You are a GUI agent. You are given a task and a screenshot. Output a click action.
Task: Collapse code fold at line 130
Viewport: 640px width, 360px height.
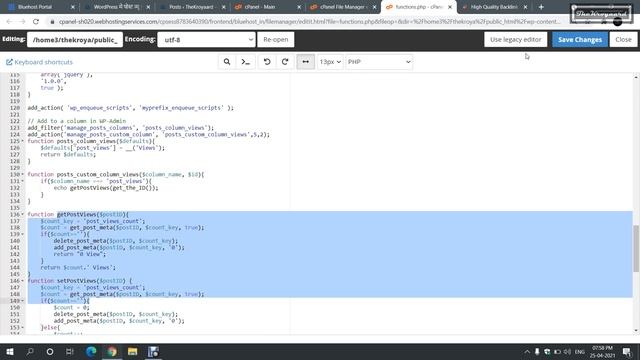(x=22, y=174)
